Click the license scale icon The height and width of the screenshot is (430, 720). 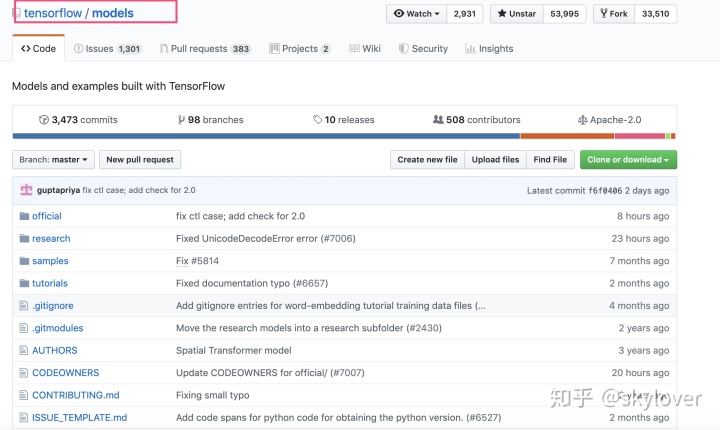tap(583, 120)
